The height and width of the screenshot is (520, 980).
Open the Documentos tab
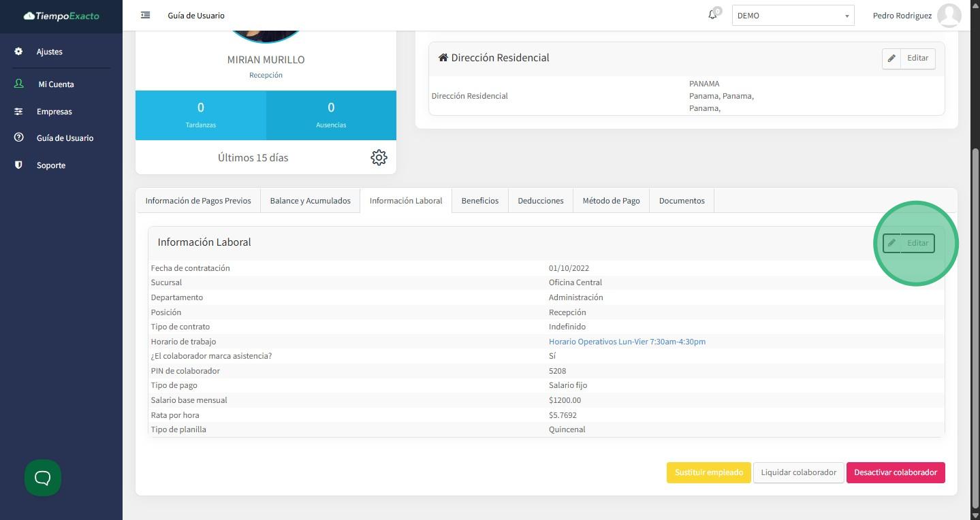tap(681, 201)
